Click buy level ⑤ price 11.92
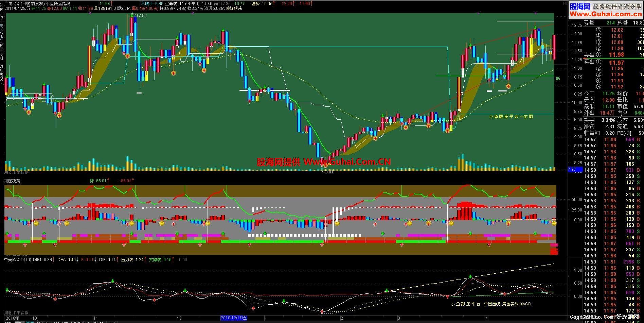Image resolution: width=644 pixels, height=323 pixels. click(617, 87)
